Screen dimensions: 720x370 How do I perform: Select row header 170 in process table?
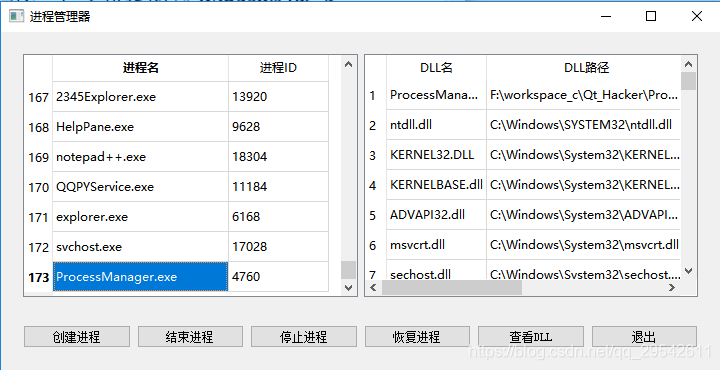39,187
